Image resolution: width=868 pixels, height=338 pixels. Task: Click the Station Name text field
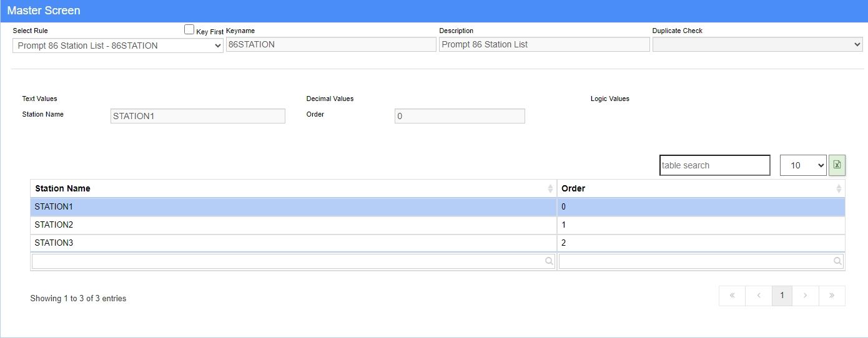click(198, 116)
